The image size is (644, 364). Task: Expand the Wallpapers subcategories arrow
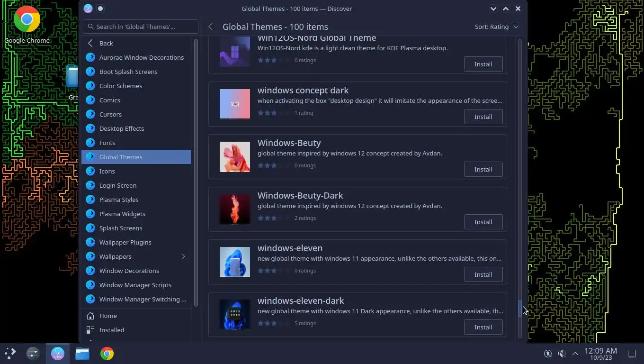tap(183, 256)
